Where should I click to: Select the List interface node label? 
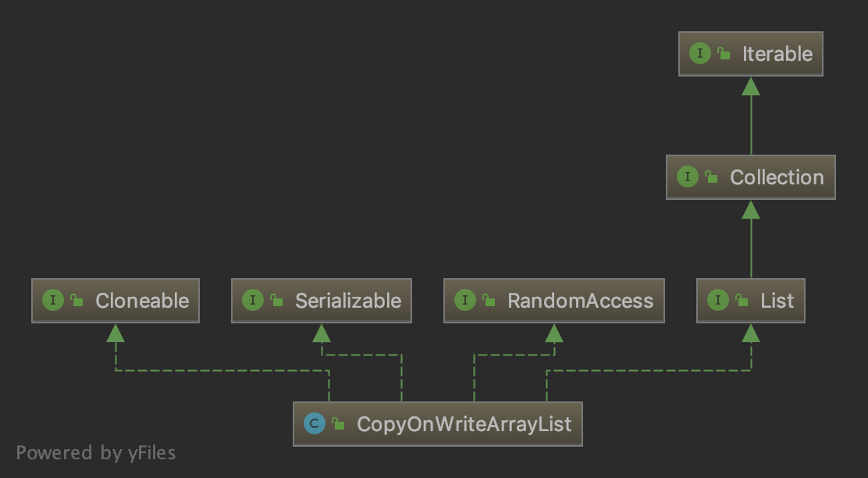tap(777, 301)
